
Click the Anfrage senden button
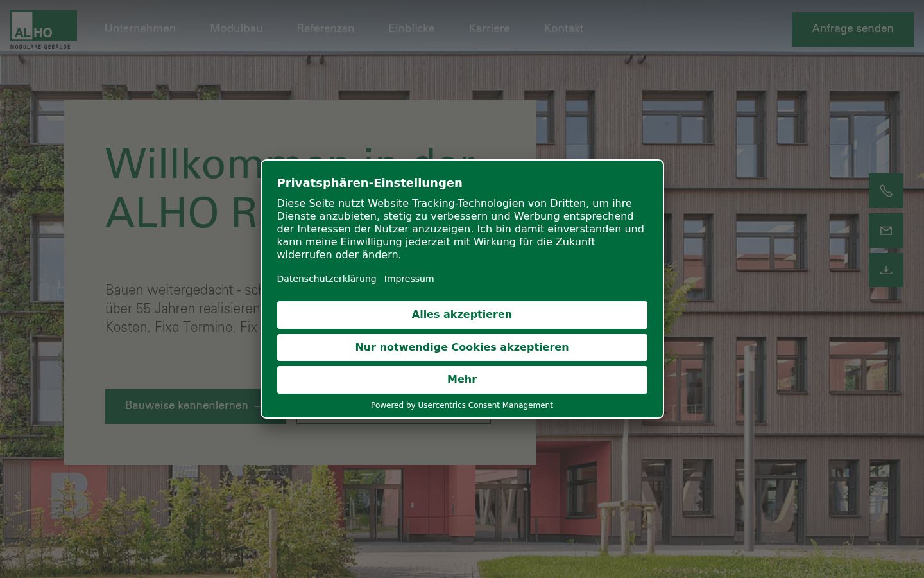[x=852, y=29]
